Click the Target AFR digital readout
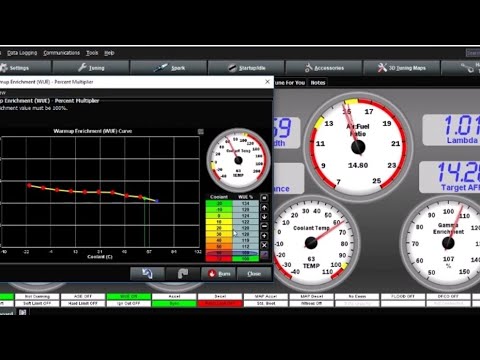Image resolution: width=480 pixels, height=360 pixels. click(x=449, y=177)
